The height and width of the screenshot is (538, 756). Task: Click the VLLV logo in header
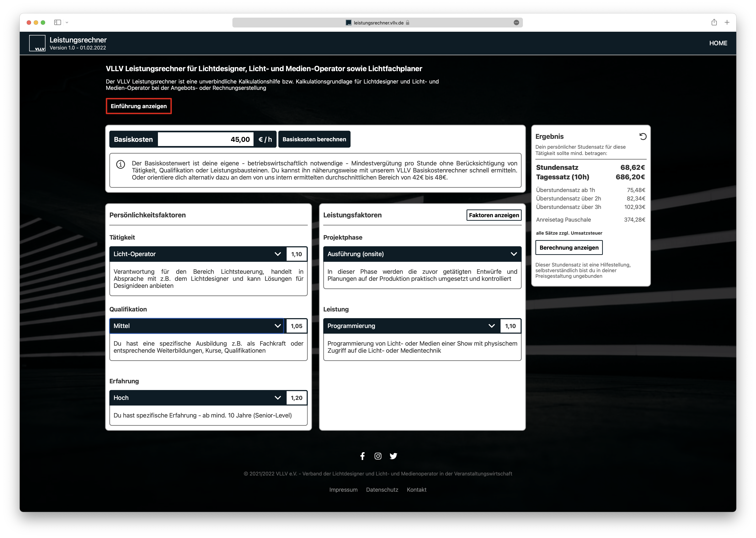click(37, 43)
